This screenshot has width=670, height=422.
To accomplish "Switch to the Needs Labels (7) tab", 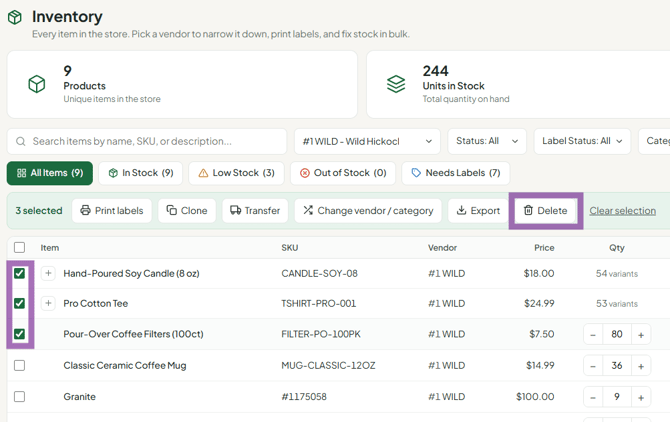I will [455, 173].
